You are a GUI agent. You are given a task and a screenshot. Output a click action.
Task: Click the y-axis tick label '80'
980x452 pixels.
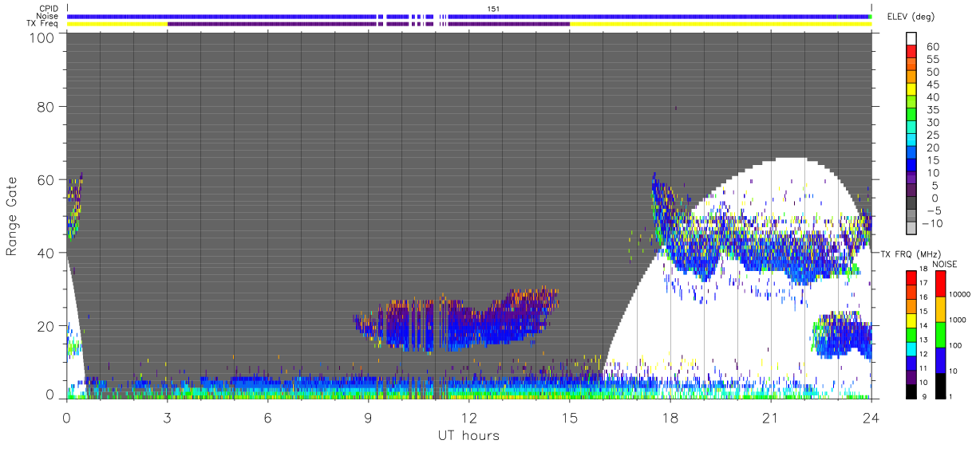click(x=45, y=107)
